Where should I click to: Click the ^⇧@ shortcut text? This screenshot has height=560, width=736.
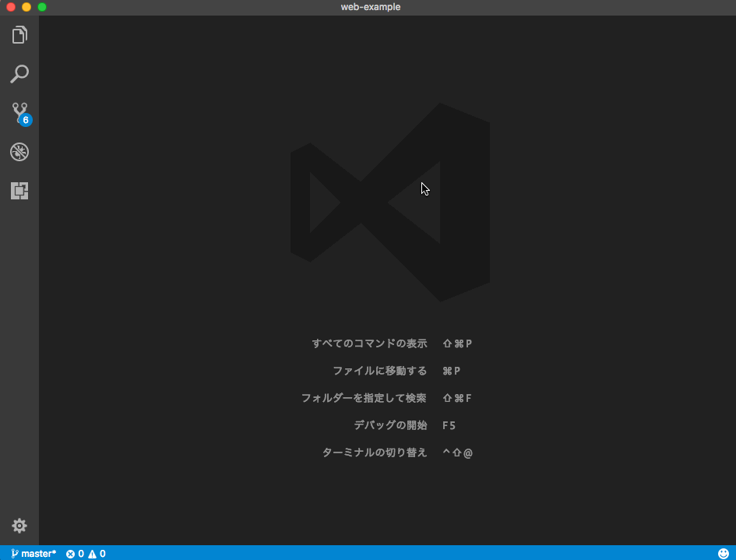[x=458, y=453]
